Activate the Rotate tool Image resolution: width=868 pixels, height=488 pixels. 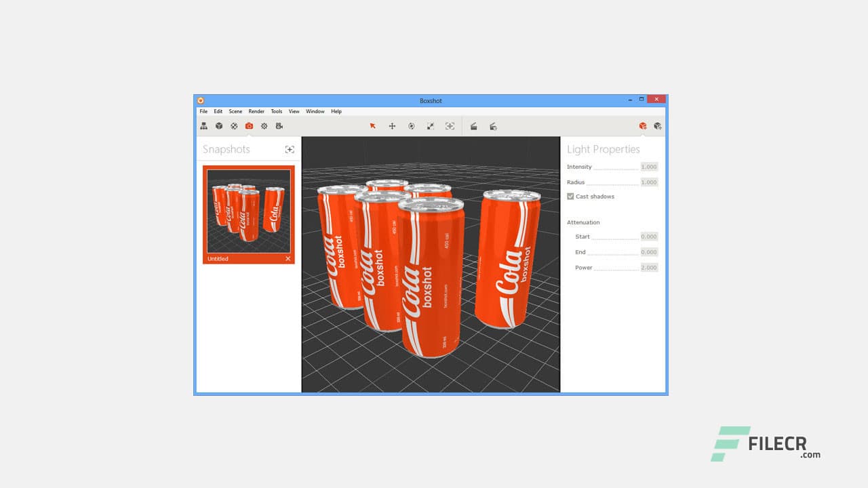(x=411, y=126)
